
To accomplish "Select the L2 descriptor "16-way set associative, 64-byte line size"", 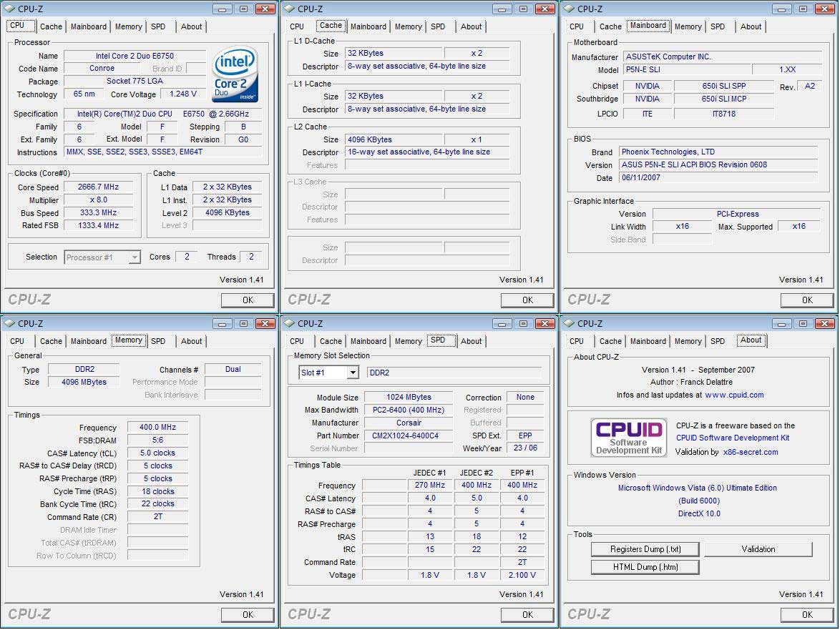I will coord(427,152).
